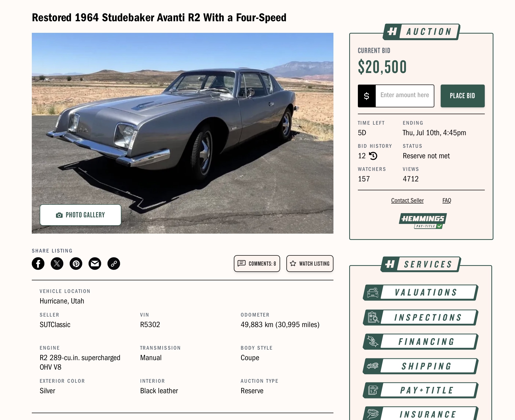The height and width of the screenshot is (420, 515).
Task: Click bid history count 12
Action: pyautogui.click(x=362, y=156)
